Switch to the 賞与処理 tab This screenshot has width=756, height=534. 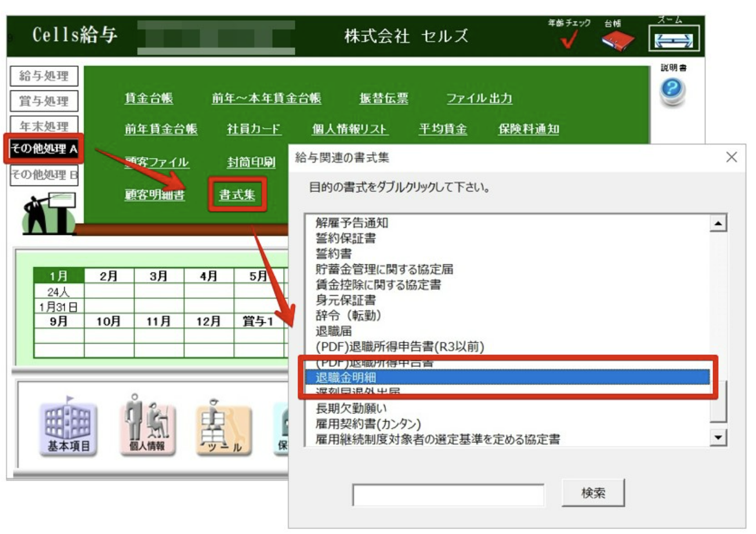[44, 101]
